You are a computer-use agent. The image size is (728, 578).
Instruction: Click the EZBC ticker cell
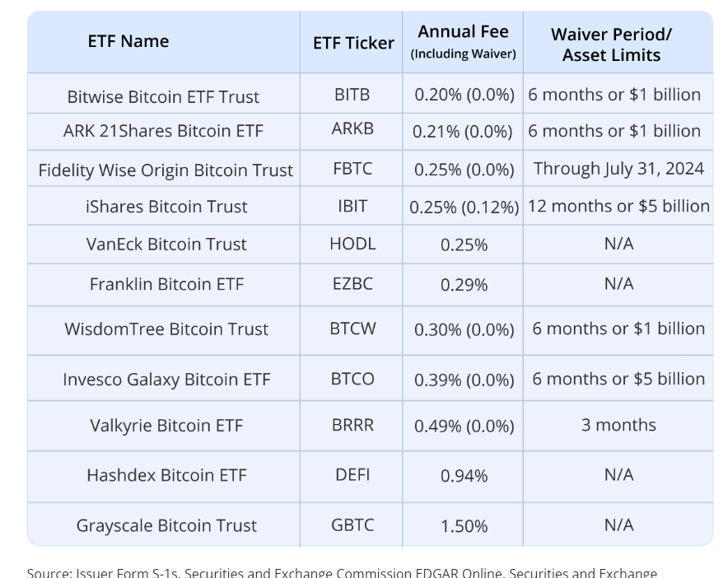tap(352, 284)
